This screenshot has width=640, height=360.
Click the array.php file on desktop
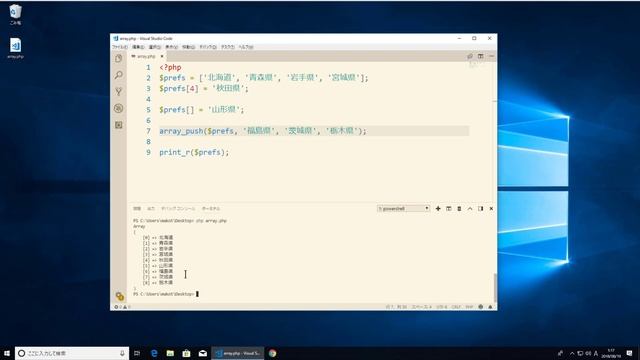pos(15,49)
